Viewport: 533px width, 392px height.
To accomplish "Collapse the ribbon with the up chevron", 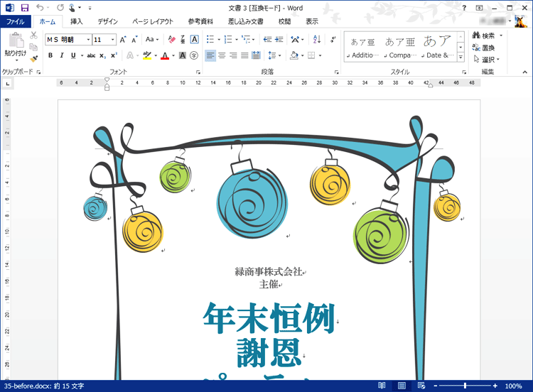I will click(525, 72).
